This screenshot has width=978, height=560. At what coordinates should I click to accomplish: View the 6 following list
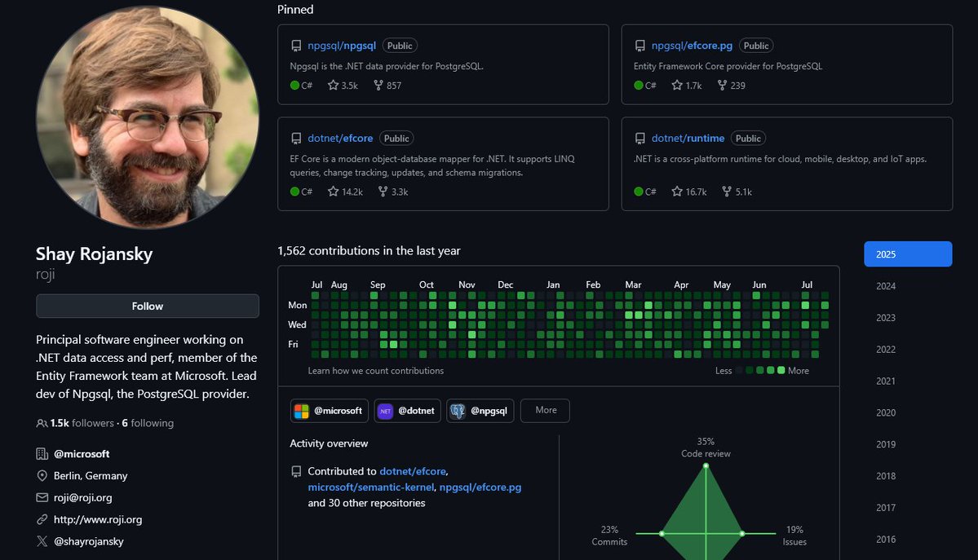point(148,423)
